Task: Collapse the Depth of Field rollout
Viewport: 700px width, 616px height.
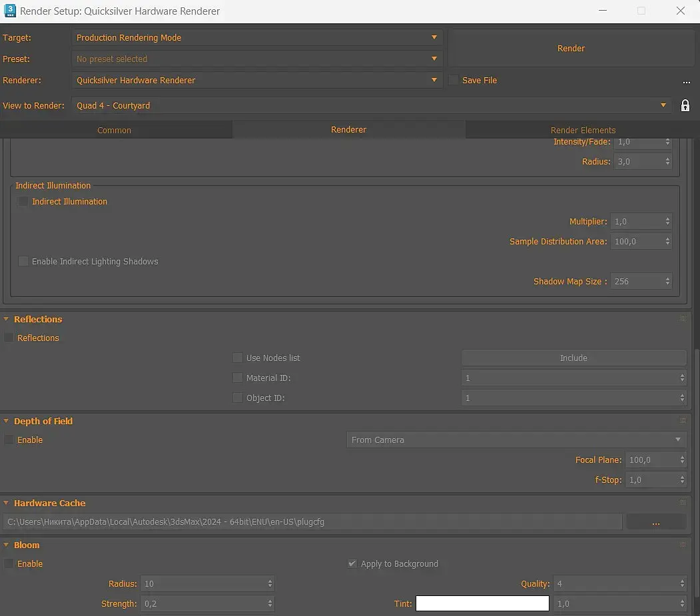Action: [x=6, y=420]
